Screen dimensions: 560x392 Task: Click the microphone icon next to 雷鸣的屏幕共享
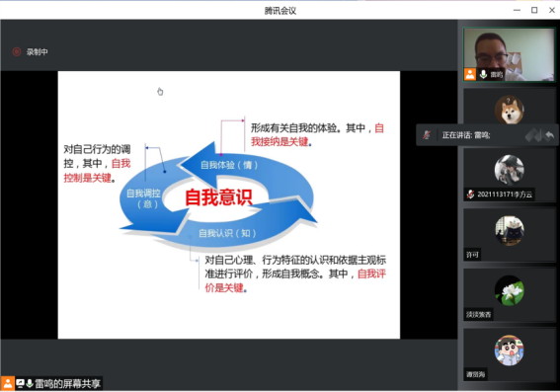(30, 383)
